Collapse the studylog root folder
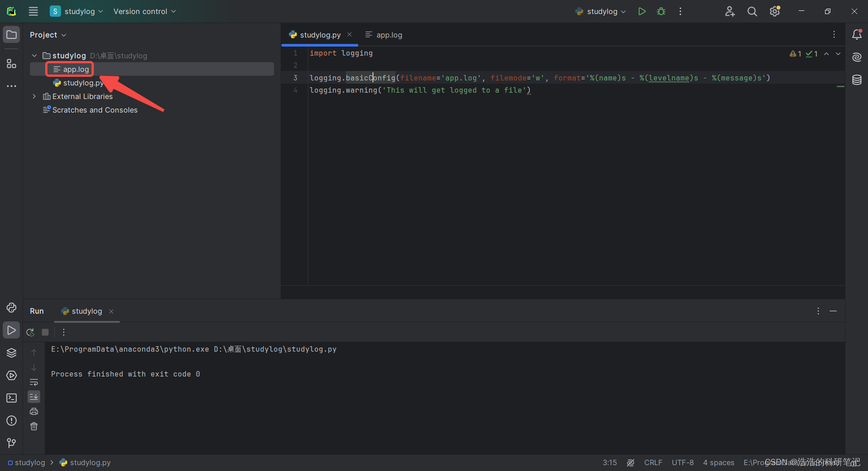Viewport: 868px width, 471px height. click(34, 56)
